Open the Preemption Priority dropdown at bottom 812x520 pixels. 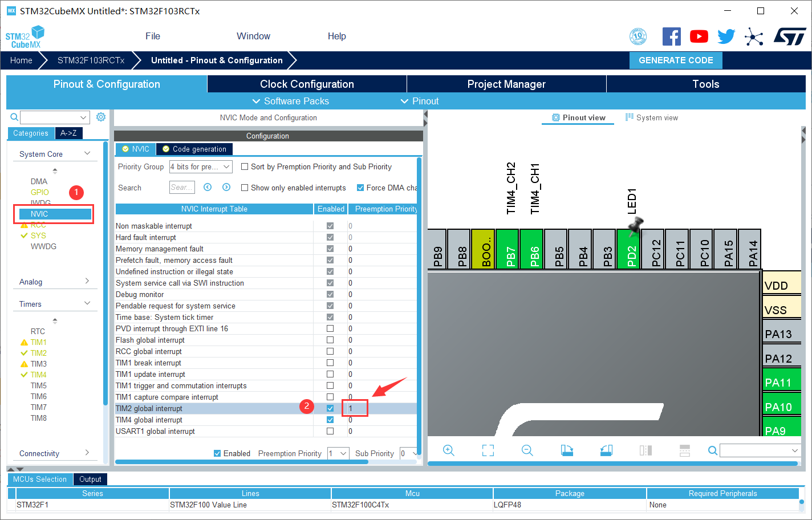click(338, 453)
